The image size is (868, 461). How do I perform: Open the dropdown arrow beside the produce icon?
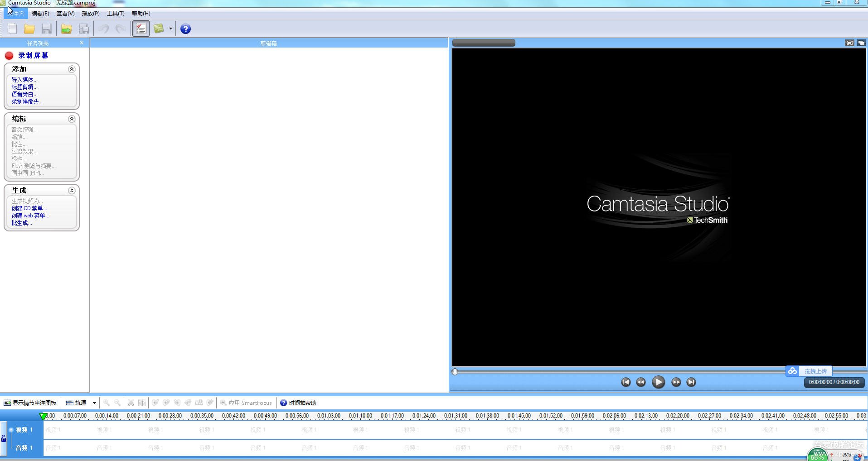tap(171, 29)
